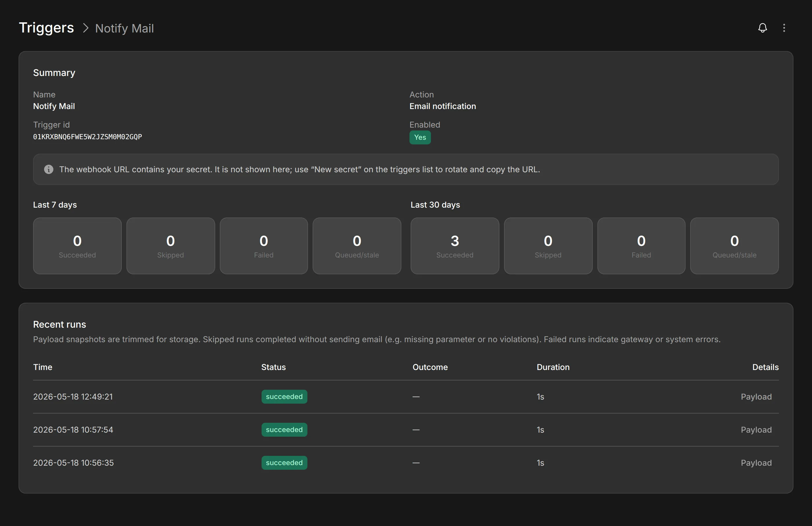Open Payload for the 12:49:21 run
The image size is (812, 526).
coord(756,397)
